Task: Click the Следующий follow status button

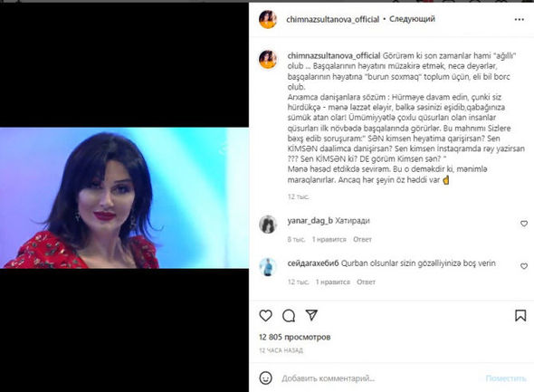Action: coord(412,19)
